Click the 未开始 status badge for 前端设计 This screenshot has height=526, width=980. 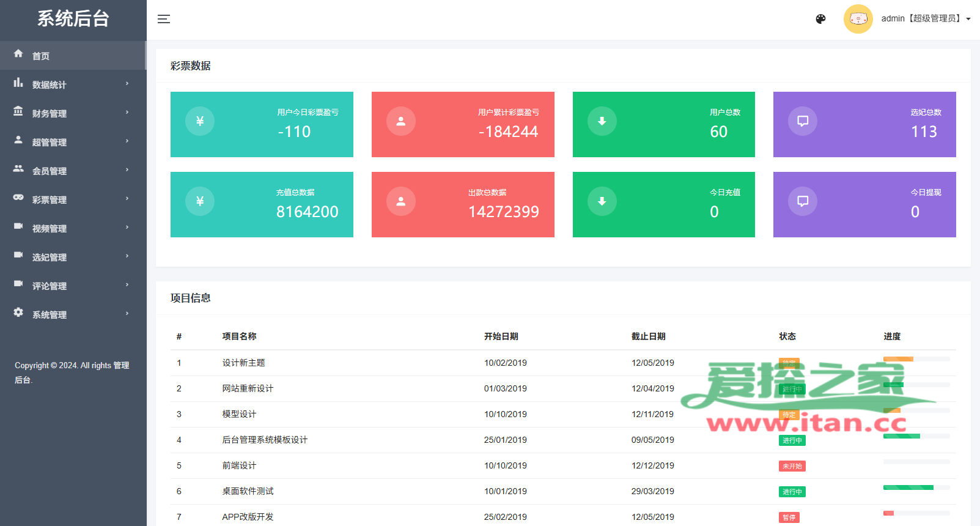[792, 466]
